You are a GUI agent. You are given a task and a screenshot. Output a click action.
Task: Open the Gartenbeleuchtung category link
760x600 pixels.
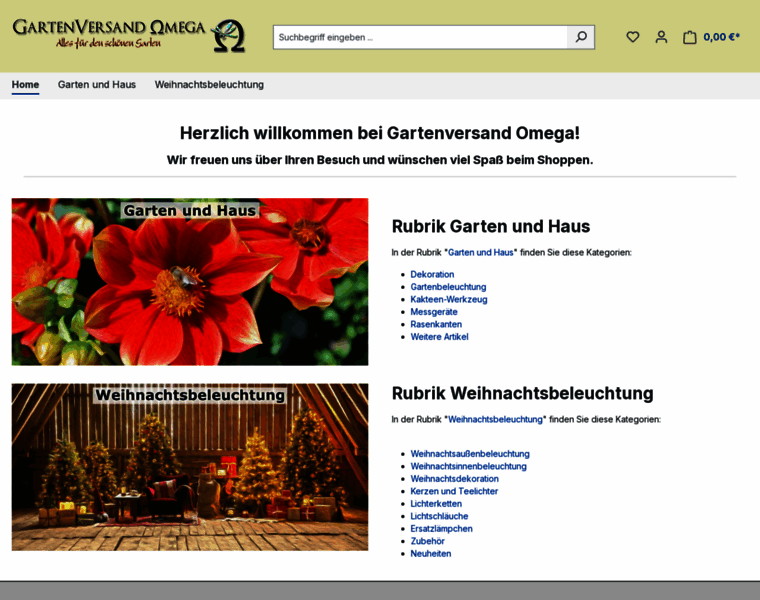pos(448,287)
